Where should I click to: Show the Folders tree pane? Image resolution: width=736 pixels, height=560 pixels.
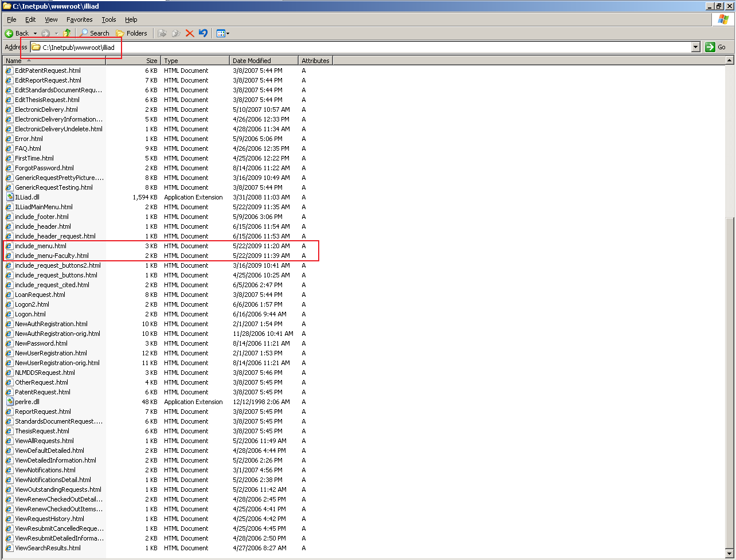pos(131,33)
